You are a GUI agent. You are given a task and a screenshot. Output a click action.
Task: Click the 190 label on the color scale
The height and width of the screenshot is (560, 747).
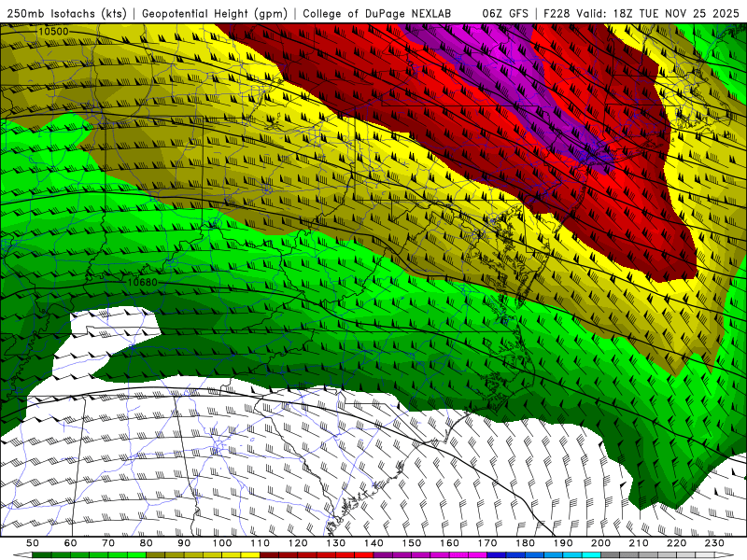[x=563, y=543]
